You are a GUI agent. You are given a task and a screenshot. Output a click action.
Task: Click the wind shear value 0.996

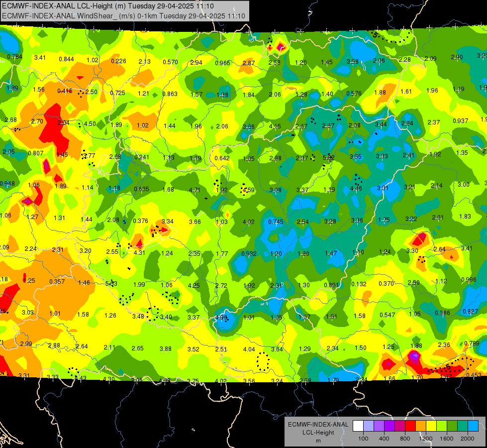click(x=469, y=279)
